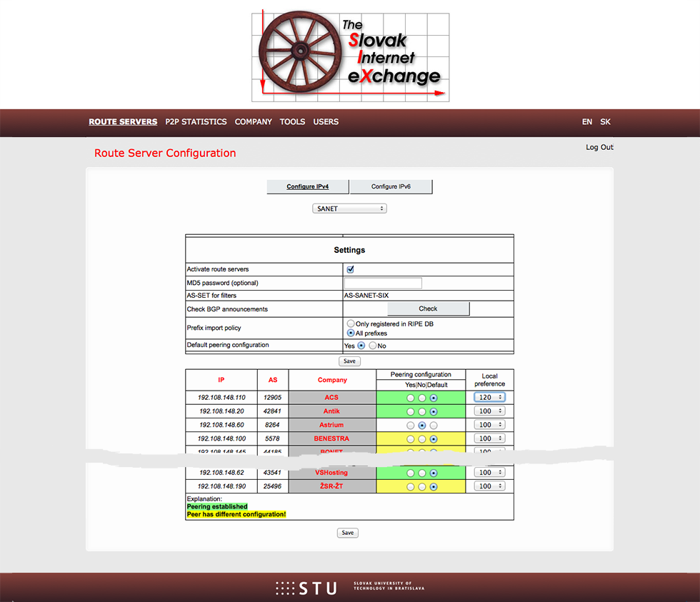The width and height of the screenshot is (700, 602).
Task: Click the AS-SANET-SIX filter value
Action: 366,296
